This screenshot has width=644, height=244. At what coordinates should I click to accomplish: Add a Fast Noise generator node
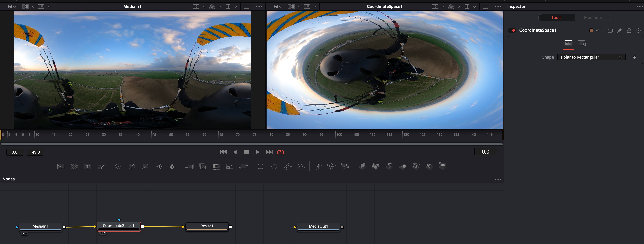(74, 166)
